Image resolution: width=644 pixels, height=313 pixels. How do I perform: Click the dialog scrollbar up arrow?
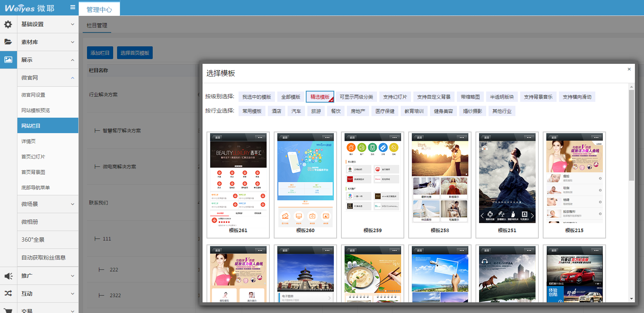[631, 87]
